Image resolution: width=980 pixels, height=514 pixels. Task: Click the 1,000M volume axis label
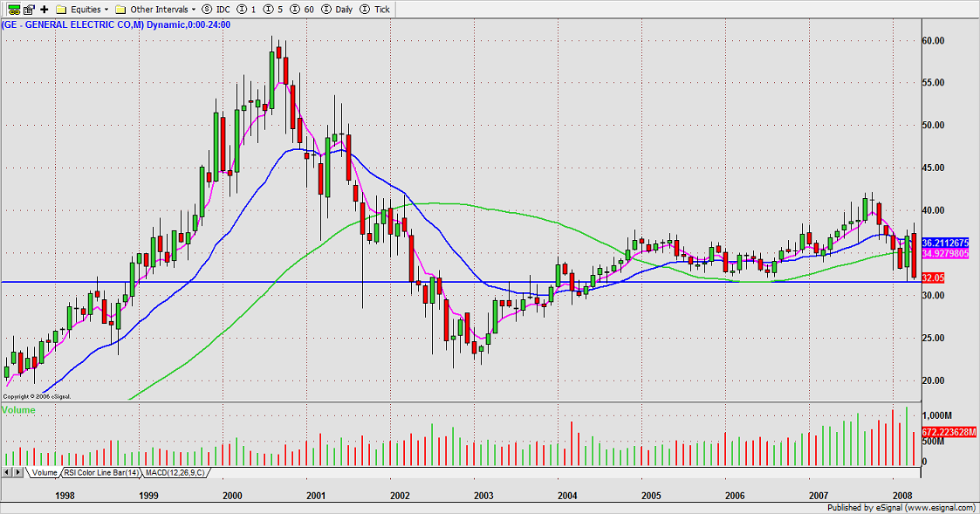pyautogui.click(x=937, y=416)
